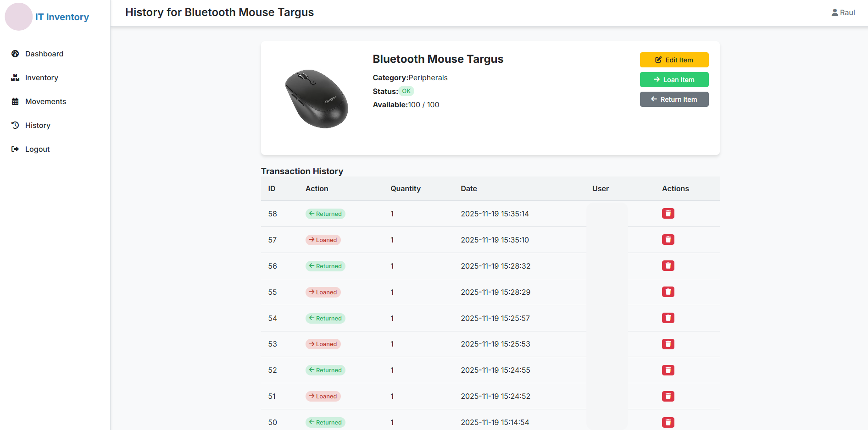868x430 pixels.
Task: Click the Return Item button
Action: pos(674,99)
